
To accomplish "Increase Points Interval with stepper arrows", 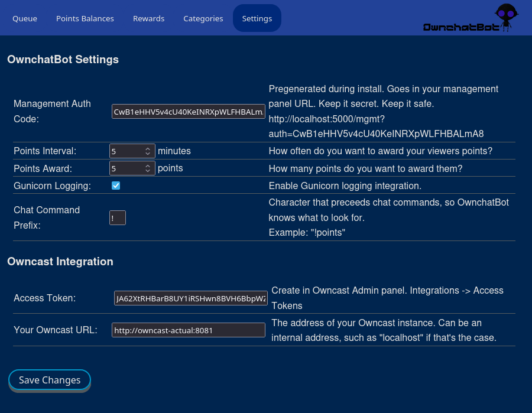I will tap(148, 148).
